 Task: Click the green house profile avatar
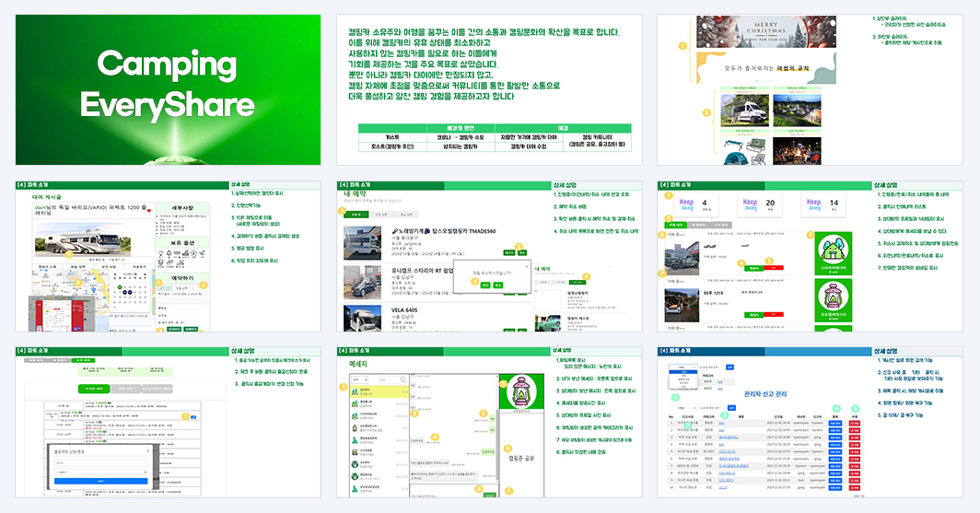(x=834, y=250)
